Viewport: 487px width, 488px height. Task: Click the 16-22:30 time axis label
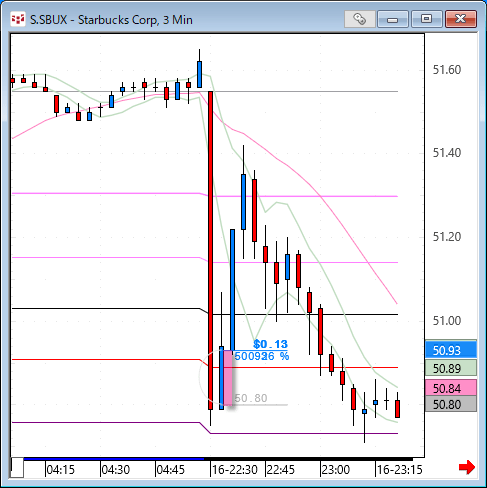click(235, 470)
